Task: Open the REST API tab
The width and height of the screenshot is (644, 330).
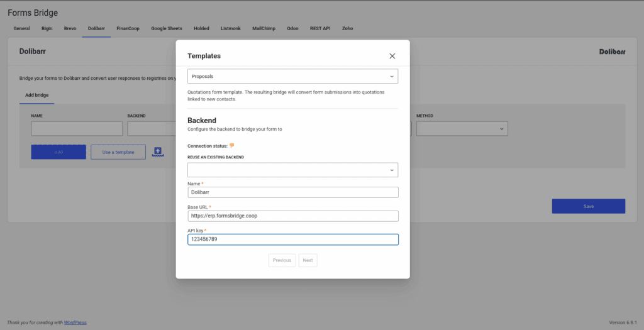Action: pyautogui.click(x=320, y=28)
